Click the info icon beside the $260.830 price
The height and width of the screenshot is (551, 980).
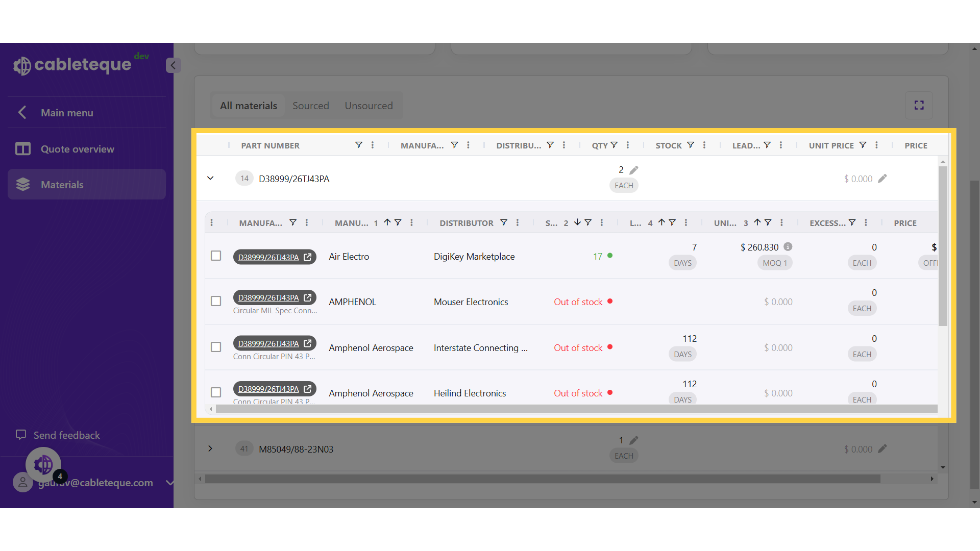point(788,246)
